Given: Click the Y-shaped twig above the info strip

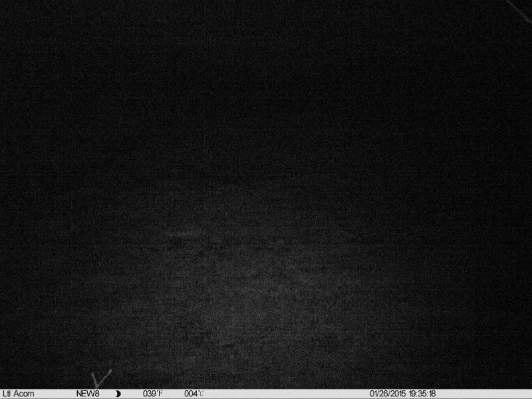Looking at the screenshot, I should [102, 379].
